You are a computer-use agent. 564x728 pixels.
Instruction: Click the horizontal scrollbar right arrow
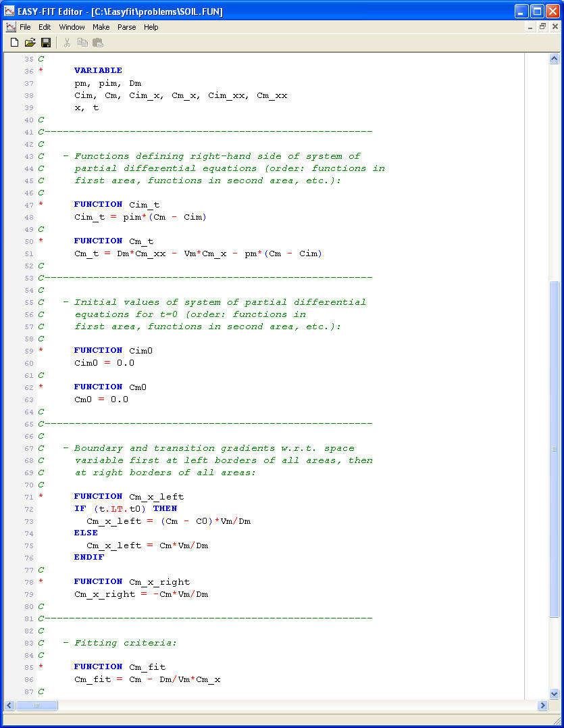pos(542,705)
